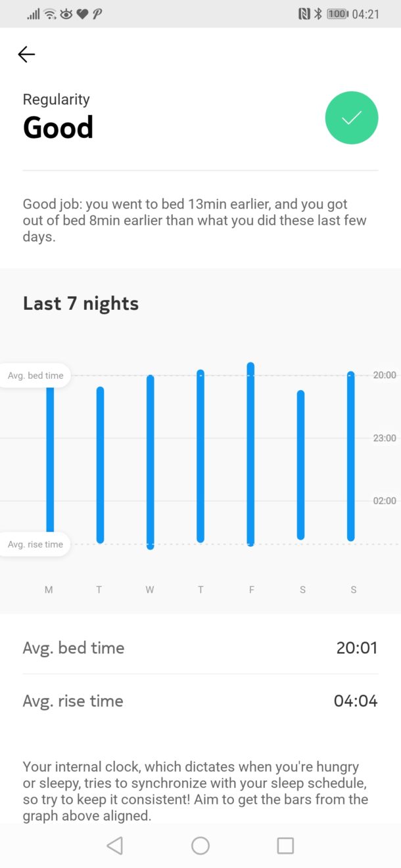The height and width of the screenshot is (868, 401).
Task: Select the Regularity heading
Action: tap(57, 99)
